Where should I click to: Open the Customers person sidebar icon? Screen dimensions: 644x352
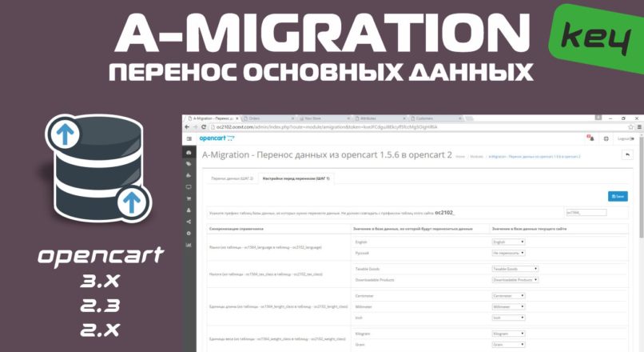[189, 210]
